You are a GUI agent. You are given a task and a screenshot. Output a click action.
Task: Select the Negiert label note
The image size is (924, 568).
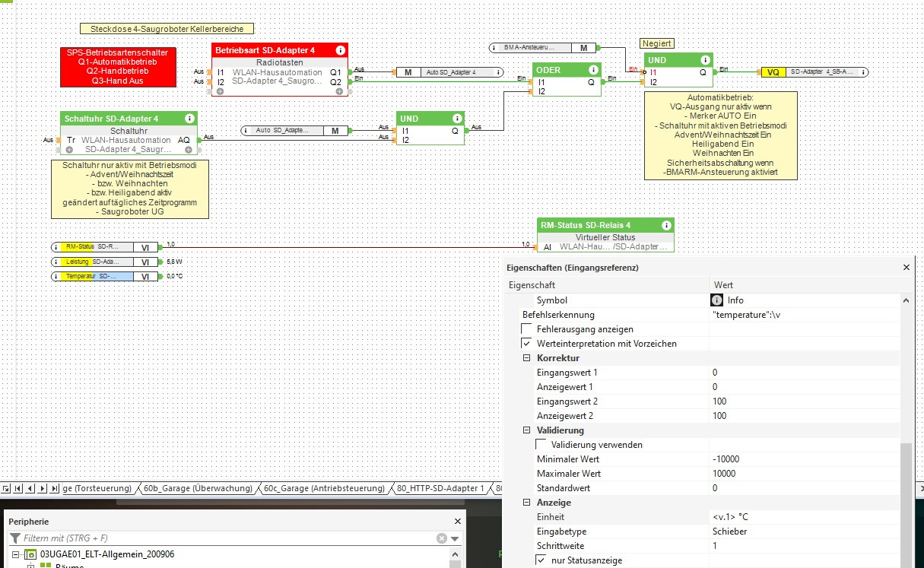657,43
